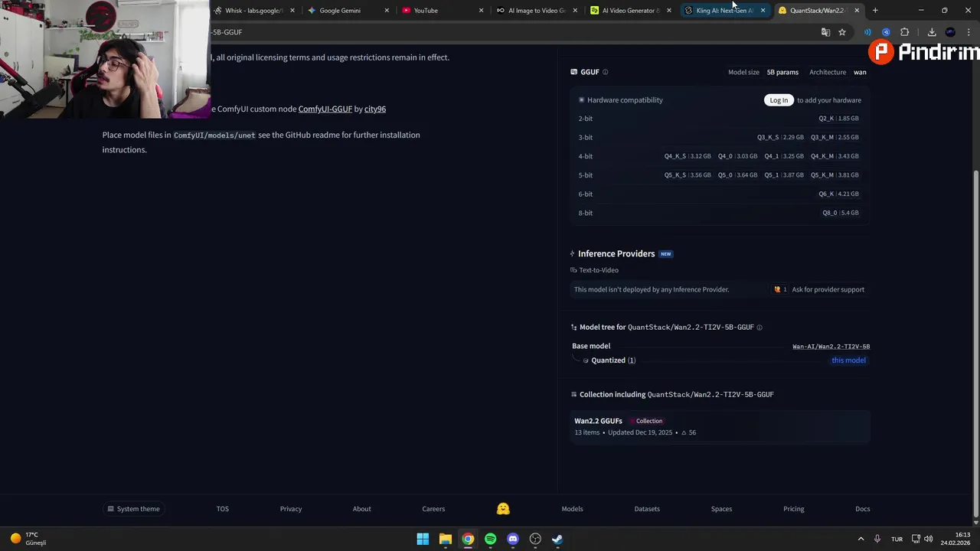
Task: Click the GGUF info circle icon
Action: (605, 72)
